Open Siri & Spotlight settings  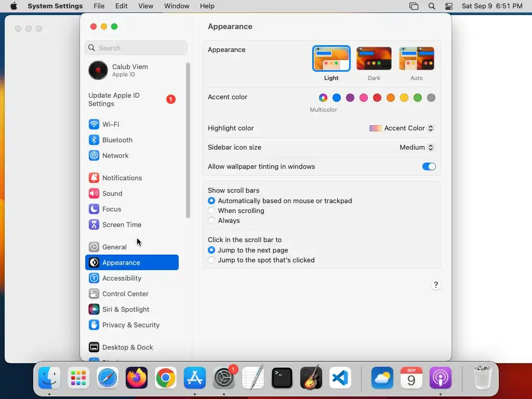click(x=131, y=310)
